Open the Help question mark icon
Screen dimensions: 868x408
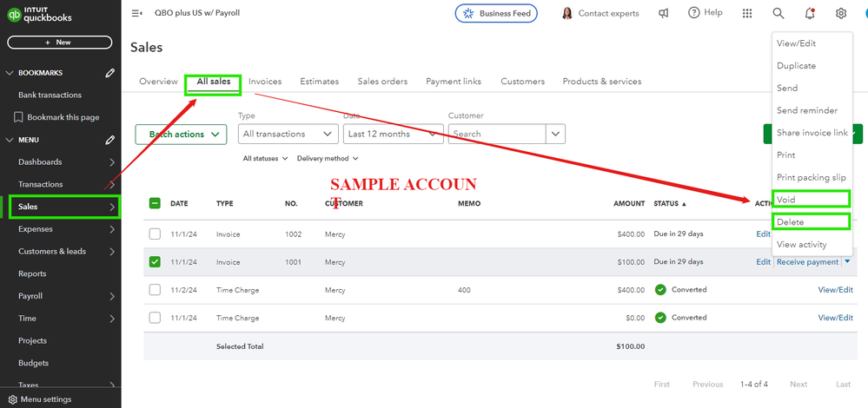[x=693, y=13]
